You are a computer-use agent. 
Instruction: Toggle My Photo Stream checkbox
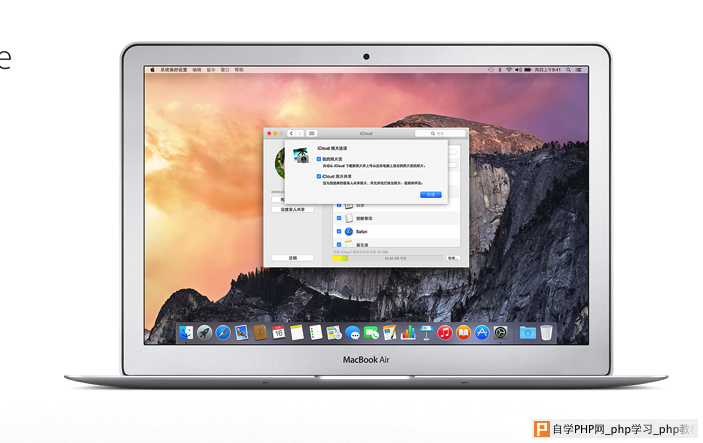pos(319,159)
